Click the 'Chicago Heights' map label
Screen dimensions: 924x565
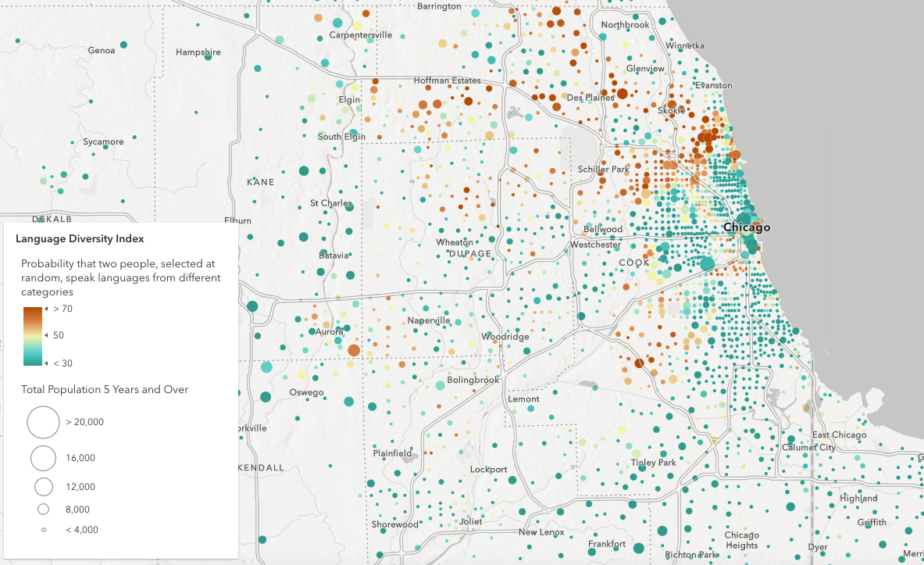pyautogui.click(x=742, y=540)
